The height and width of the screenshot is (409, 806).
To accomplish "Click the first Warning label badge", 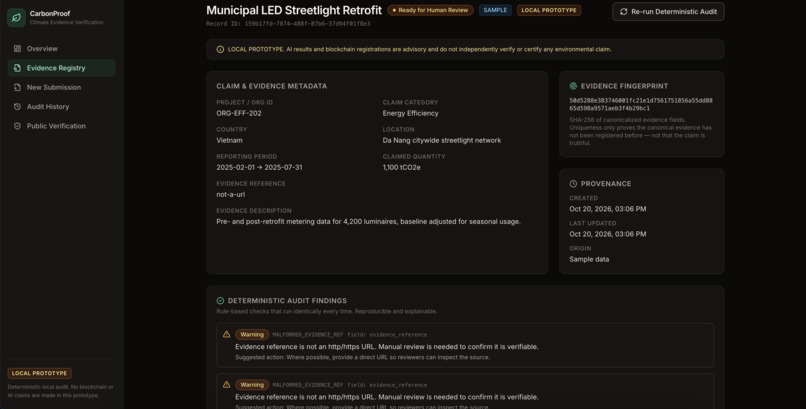I will [x=252, y=334].
